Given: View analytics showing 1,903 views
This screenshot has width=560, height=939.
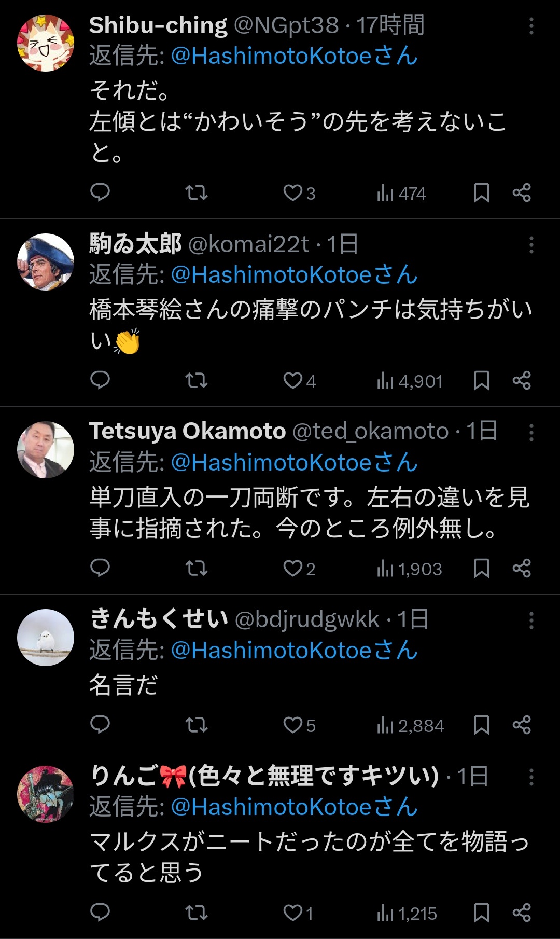Looking at the screenshot, I should [x=410, y=569].
